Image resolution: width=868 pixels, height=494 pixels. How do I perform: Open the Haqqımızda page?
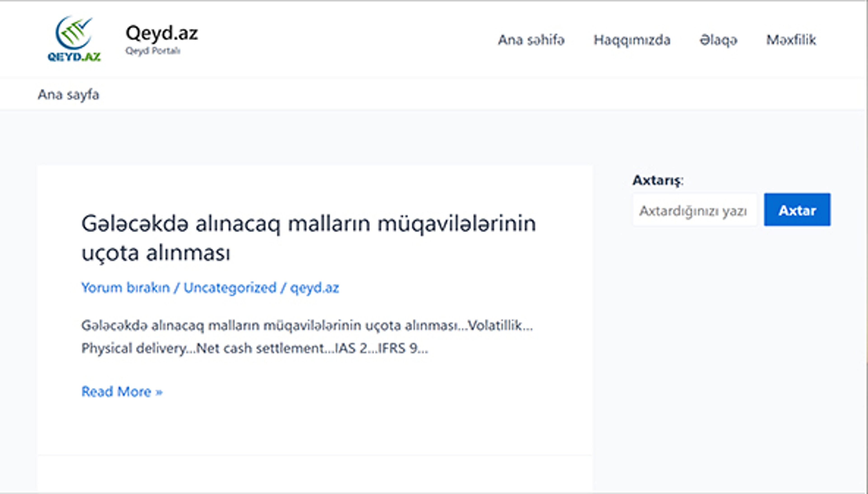(x=632, y=40)
